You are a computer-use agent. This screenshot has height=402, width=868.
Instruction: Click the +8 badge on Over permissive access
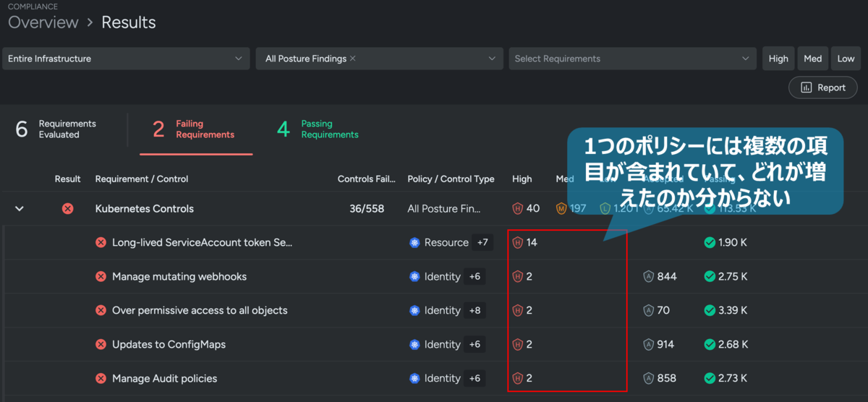[475, 311]
